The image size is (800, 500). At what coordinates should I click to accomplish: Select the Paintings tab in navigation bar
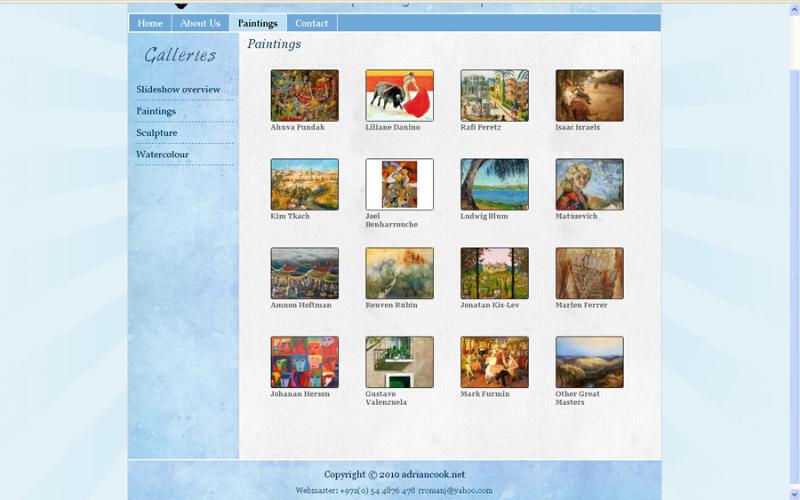(x=258, y=23)
